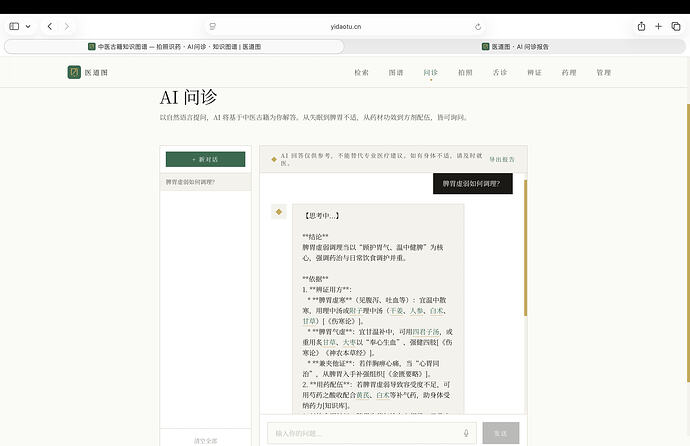Go back with the browser back arrow
Viewport: 690px width, 446px height.
50,26
